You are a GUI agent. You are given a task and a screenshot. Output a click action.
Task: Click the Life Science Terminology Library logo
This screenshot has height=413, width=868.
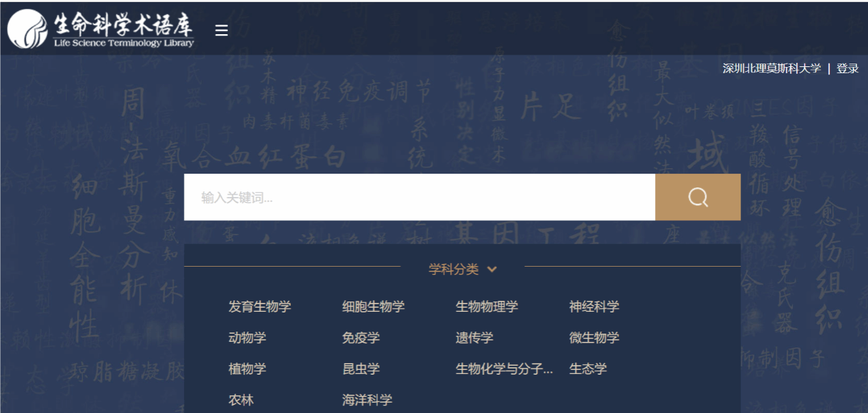[x=101, y=29]
